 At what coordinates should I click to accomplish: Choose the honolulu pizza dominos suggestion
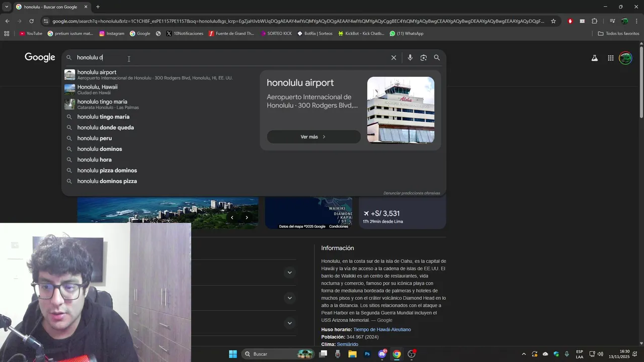coord(159,170)
